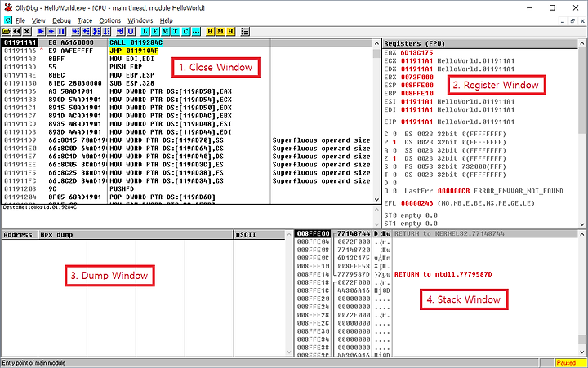The image size is (588, 368).
Task: Click the Address column header in the dump
Action: (x=20, y=235)
